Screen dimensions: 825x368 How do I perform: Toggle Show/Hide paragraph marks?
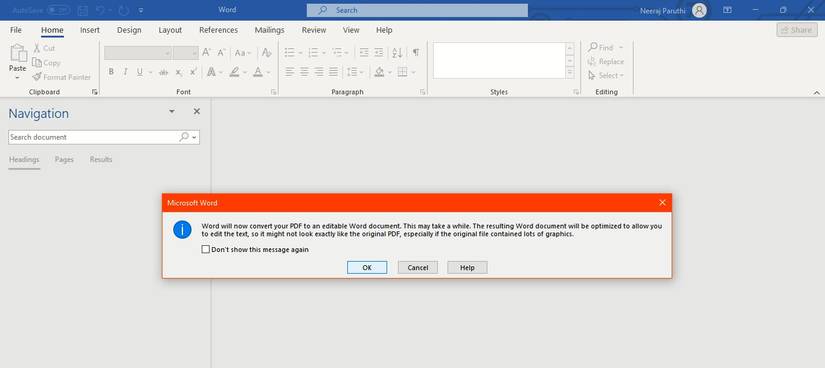click(x=416, y=53)
